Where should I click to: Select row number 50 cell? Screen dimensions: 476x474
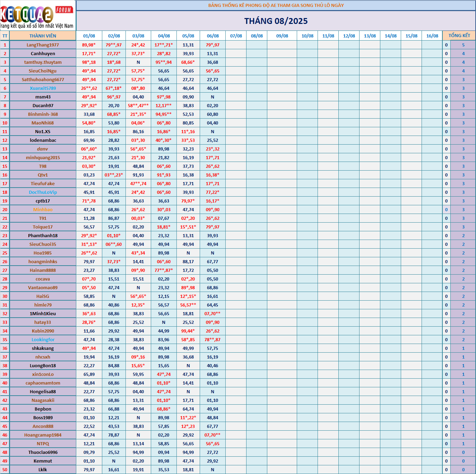(5, 469)
